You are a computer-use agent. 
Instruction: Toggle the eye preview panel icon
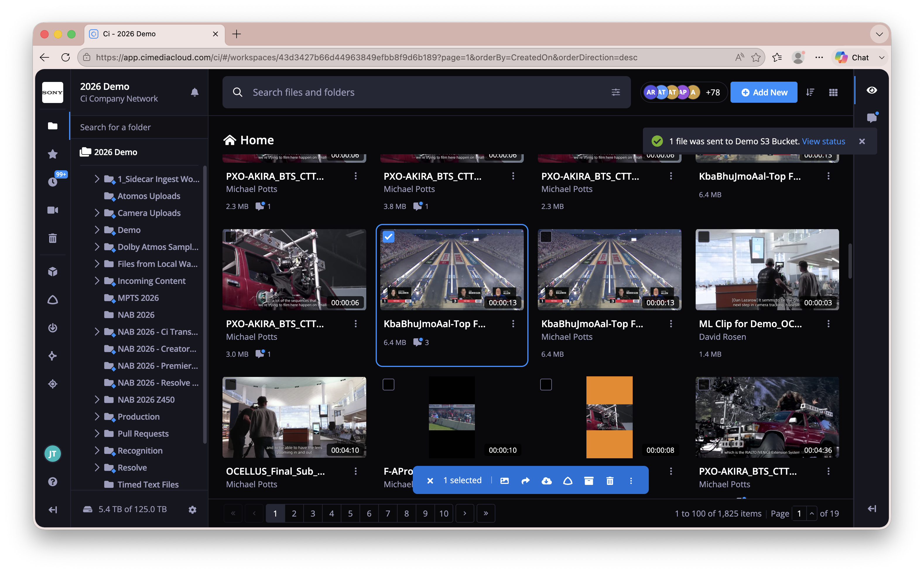(872, 90)
